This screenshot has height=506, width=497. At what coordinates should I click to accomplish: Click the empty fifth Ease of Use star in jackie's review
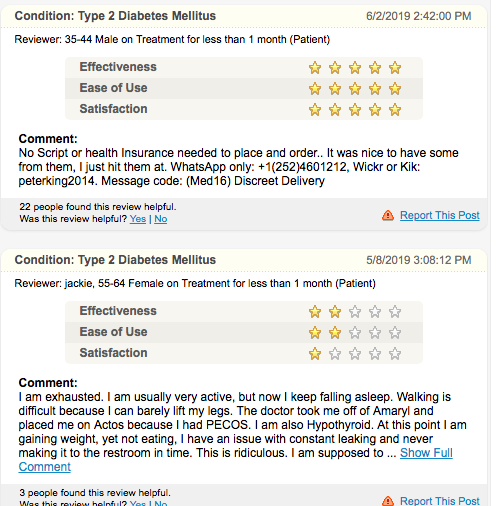pyautogui.click(x=395, y=333)
